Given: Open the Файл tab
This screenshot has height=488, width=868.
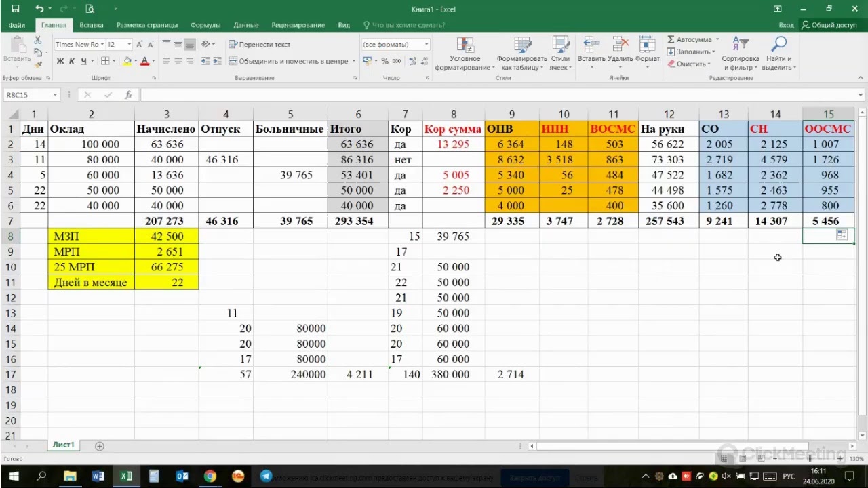Looking at the screenshot, I should (x=17, y=25).
